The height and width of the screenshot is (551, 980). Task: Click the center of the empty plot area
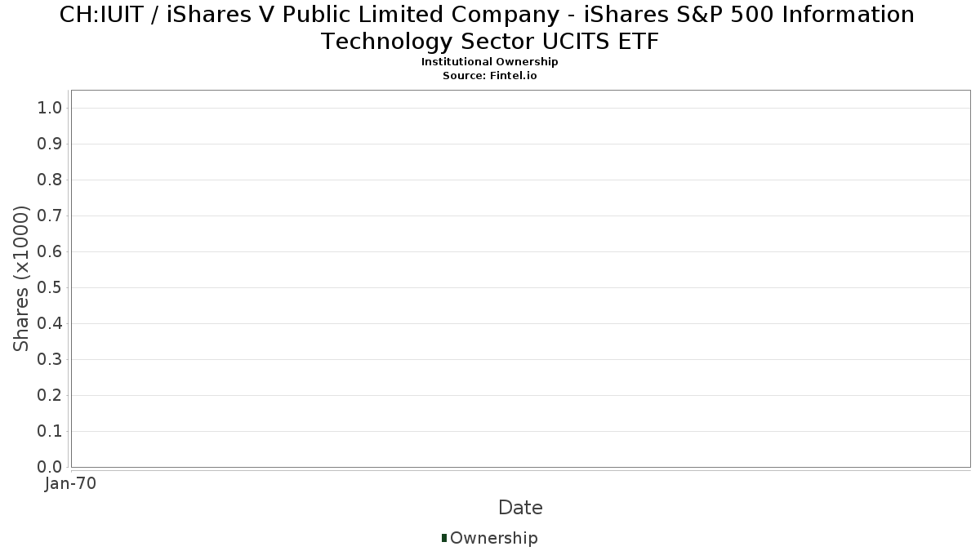[x=520, y=278]
